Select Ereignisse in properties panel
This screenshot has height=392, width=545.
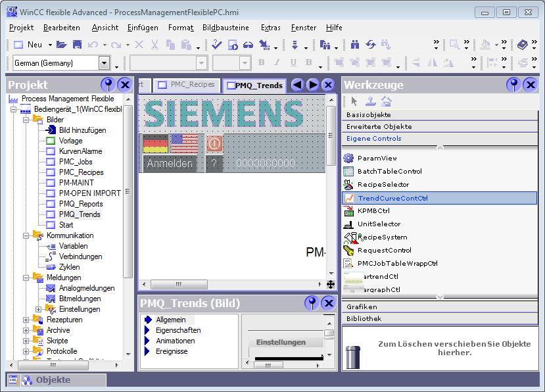click(172, 351)
